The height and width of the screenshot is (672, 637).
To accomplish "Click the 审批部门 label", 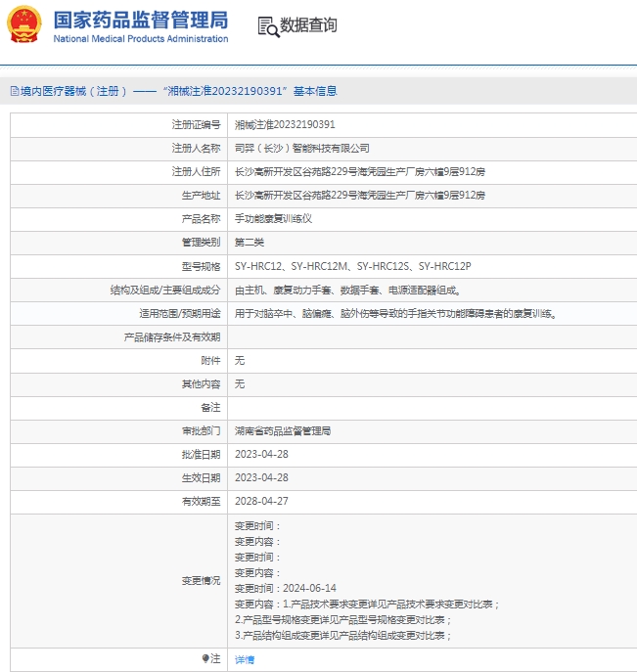I will pos(201,430).
